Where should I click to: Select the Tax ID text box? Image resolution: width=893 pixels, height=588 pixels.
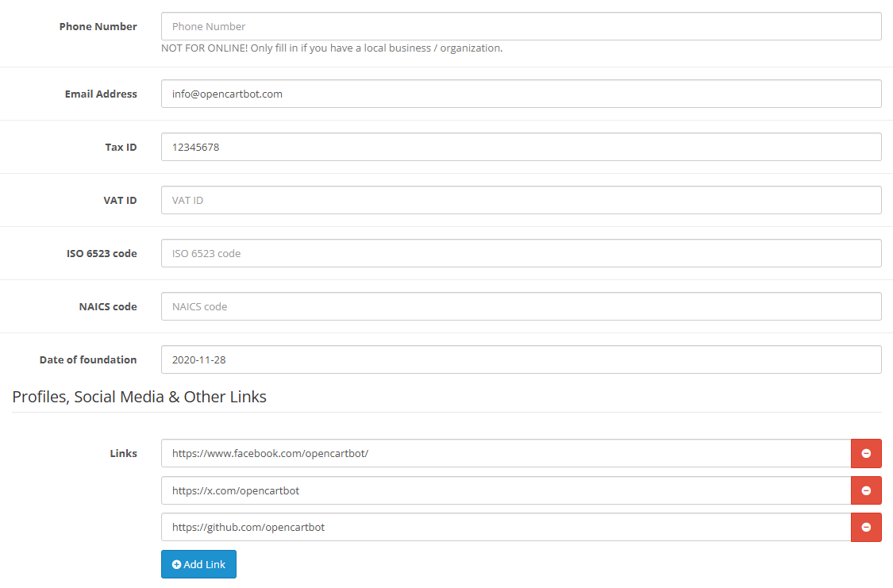click(x=521, y=147)
